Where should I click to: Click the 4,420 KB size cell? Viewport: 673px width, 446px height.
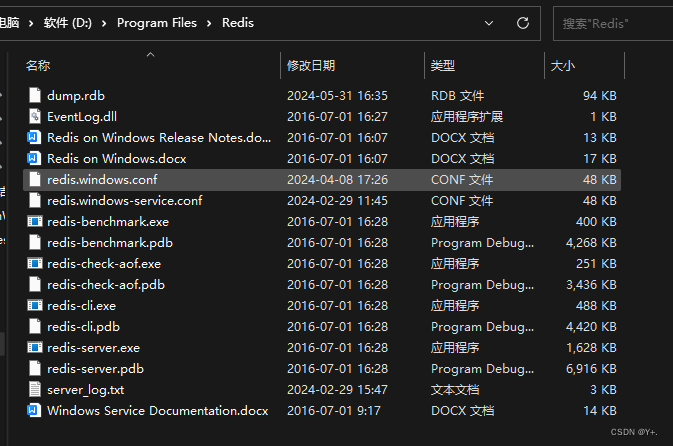pyautogui.click(x=591, y=327)
